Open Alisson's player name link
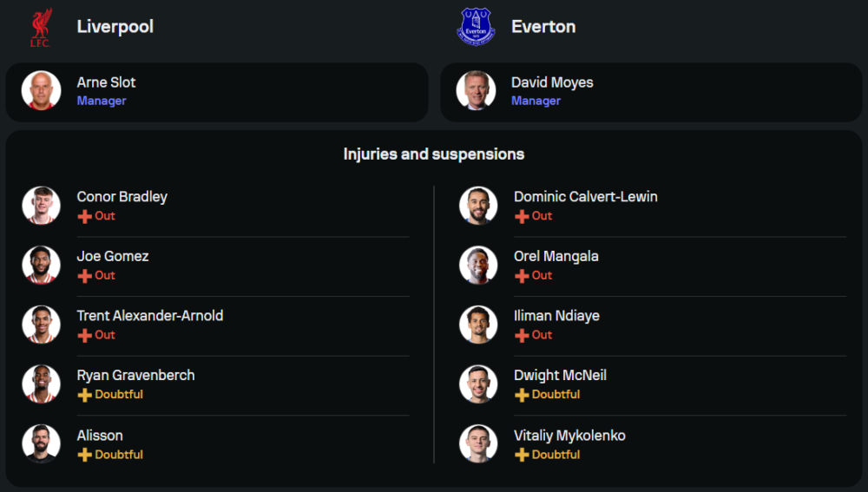The width and height of the screenshot is (868, 492). (100, 436)
